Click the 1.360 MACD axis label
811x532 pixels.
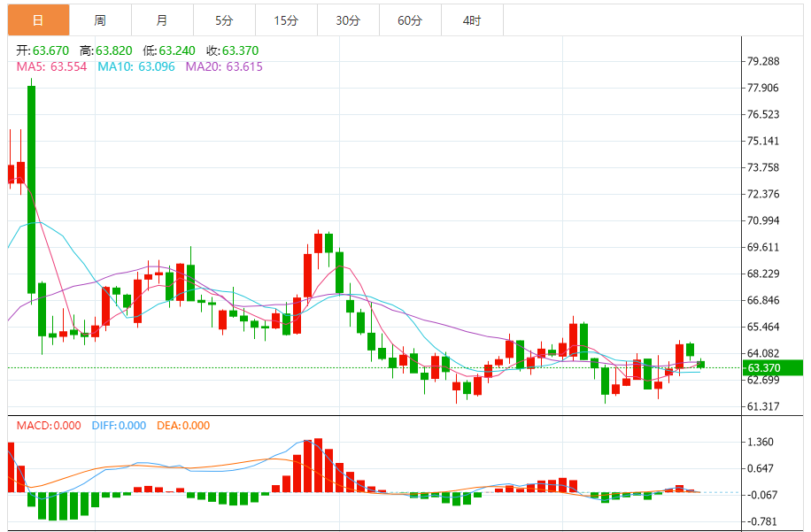tap(761, 442)
